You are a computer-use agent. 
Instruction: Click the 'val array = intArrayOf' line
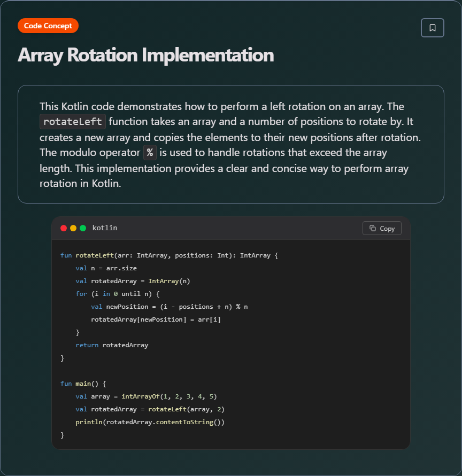click(146, 396)
